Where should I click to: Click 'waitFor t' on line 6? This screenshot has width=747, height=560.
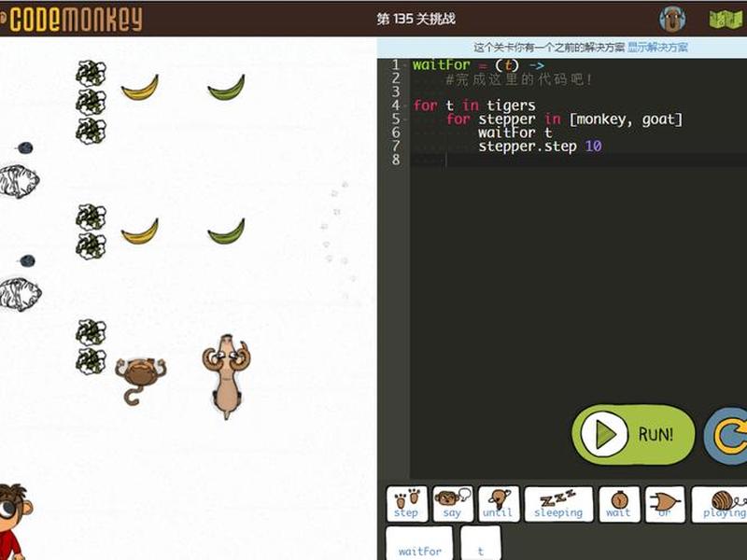[515, 133]
